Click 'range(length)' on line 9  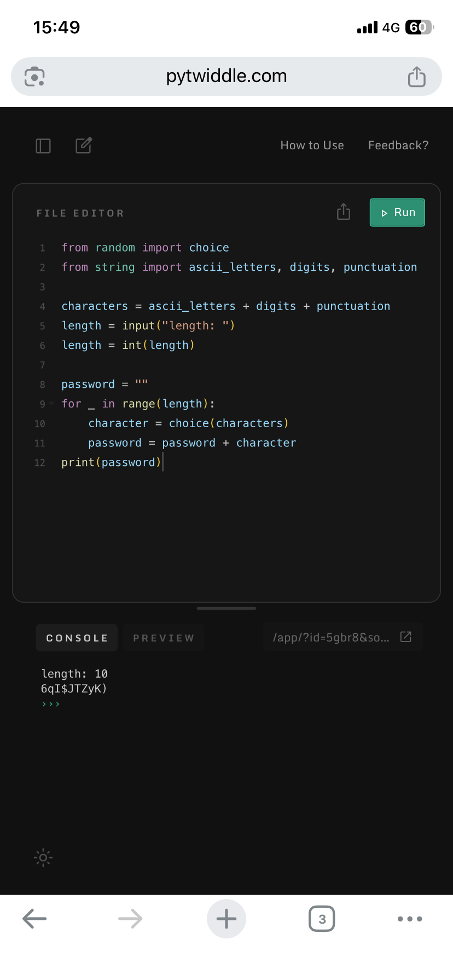click(165, 404)
